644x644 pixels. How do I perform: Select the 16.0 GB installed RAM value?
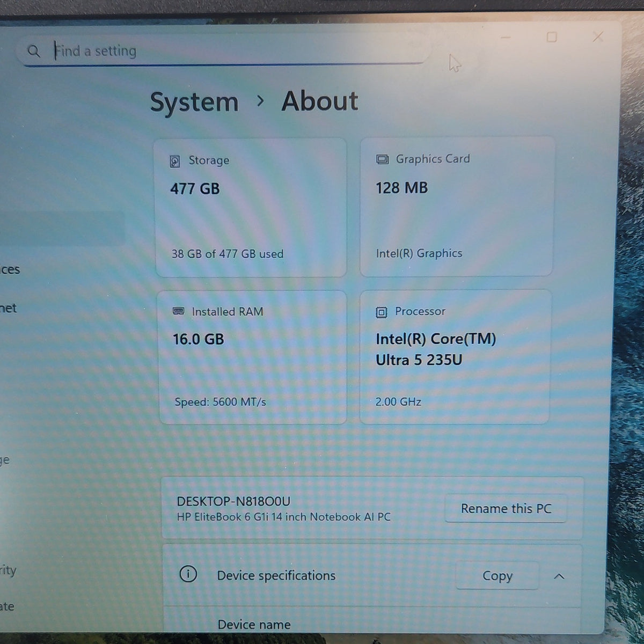[198, 339]
